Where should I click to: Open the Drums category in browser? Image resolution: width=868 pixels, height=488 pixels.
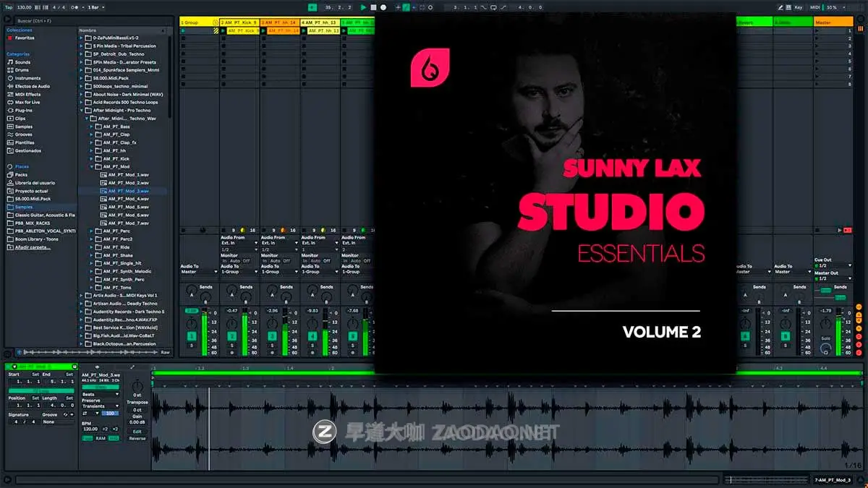(x=22, y=70)
